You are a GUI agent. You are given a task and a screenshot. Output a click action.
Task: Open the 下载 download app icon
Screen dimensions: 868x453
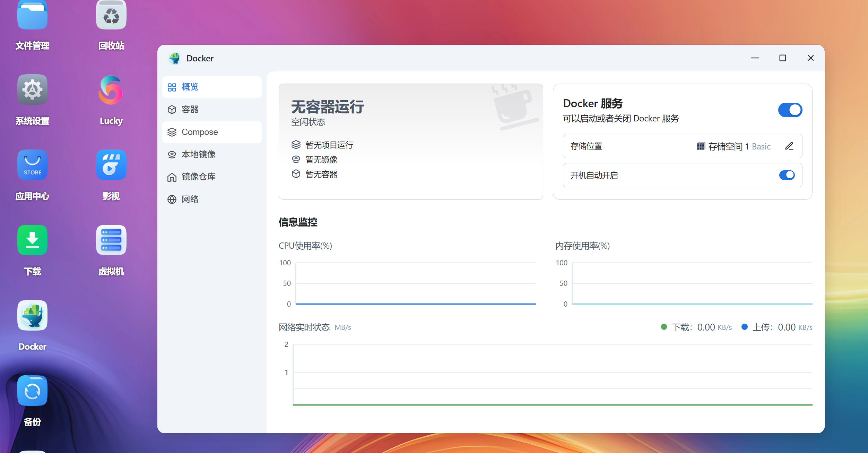coord(32,240)
